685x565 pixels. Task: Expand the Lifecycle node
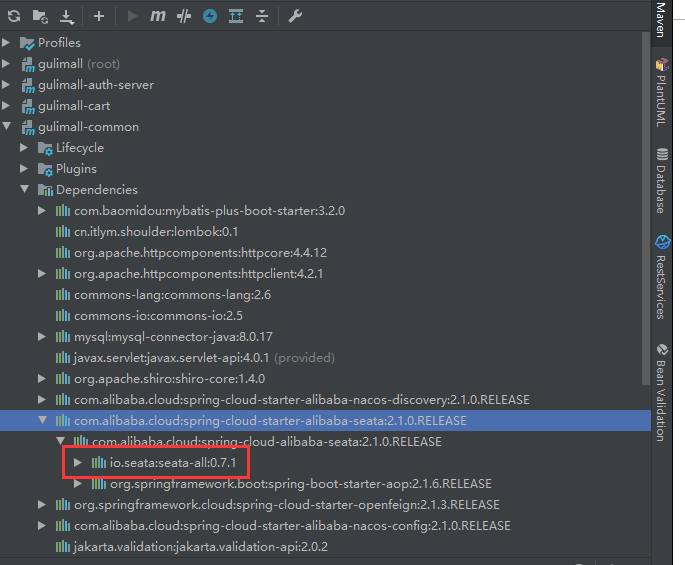(x=24, y=147)
